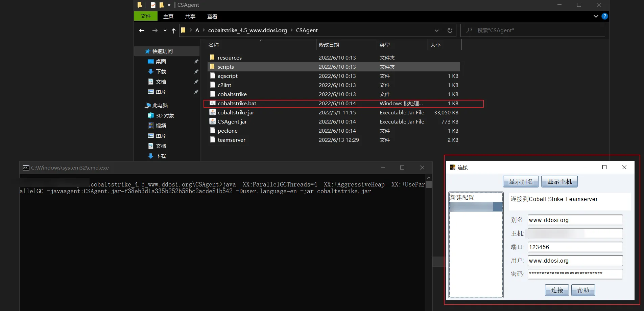Click the 帮助 button

click(583, 290)
